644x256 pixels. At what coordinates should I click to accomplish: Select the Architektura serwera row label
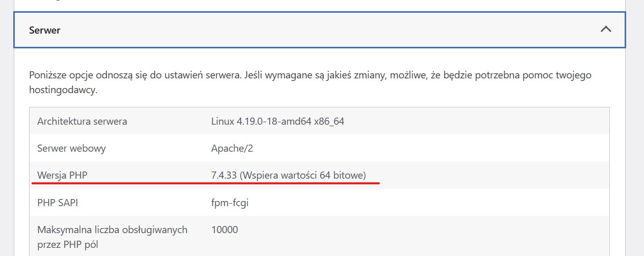tap(82, 121)
